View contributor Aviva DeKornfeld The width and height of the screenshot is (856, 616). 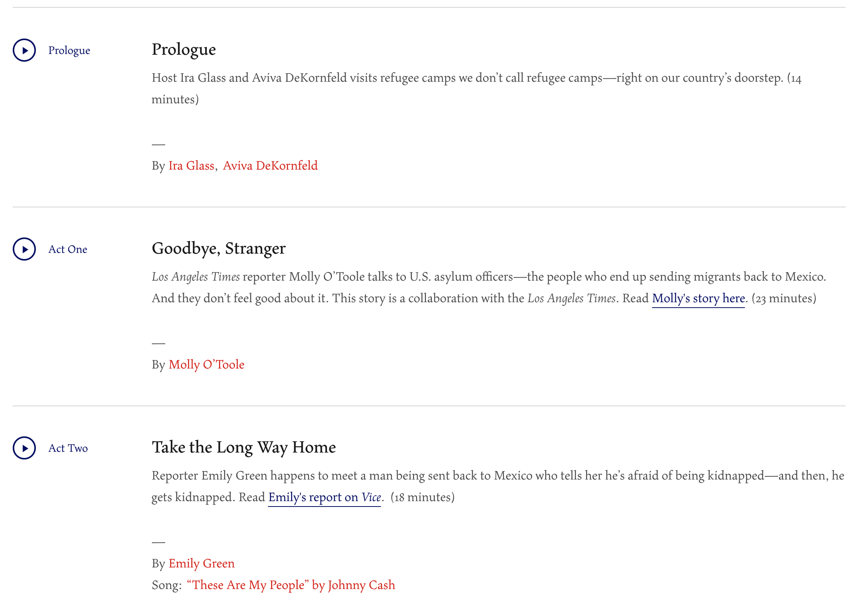tap(270, 166)
